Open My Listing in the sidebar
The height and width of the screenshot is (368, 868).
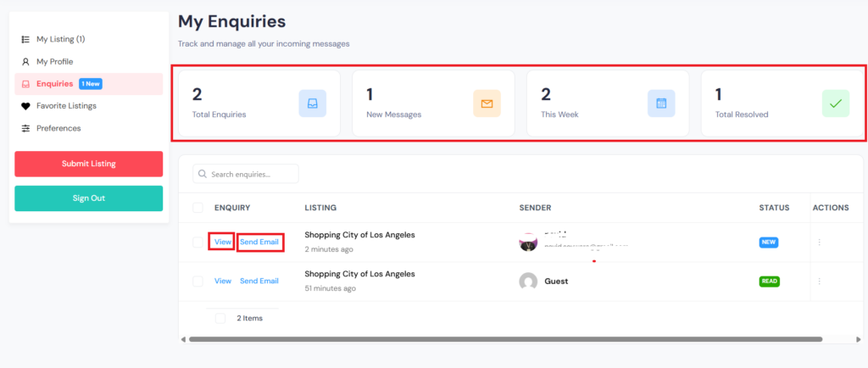(59, 39)
